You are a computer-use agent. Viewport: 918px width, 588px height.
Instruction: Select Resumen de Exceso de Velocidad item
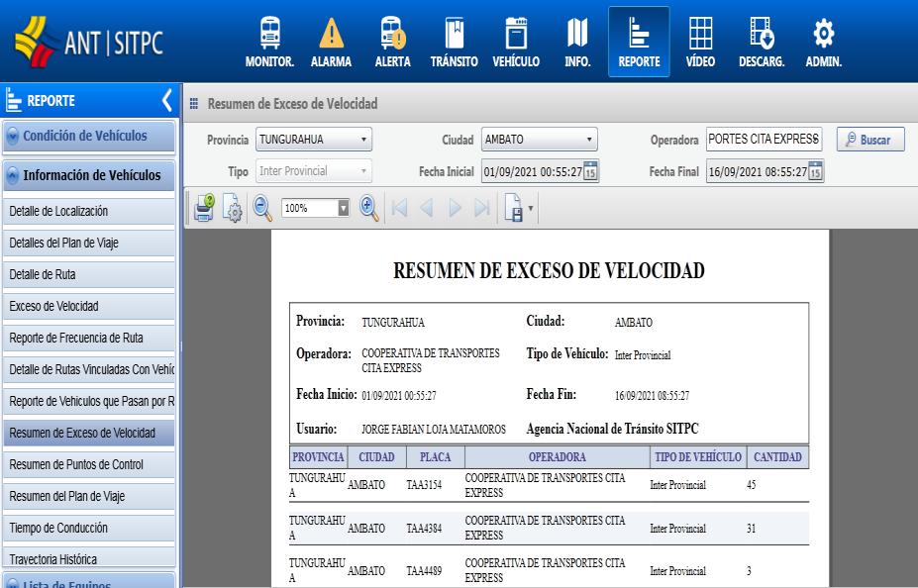click(89, 433)
